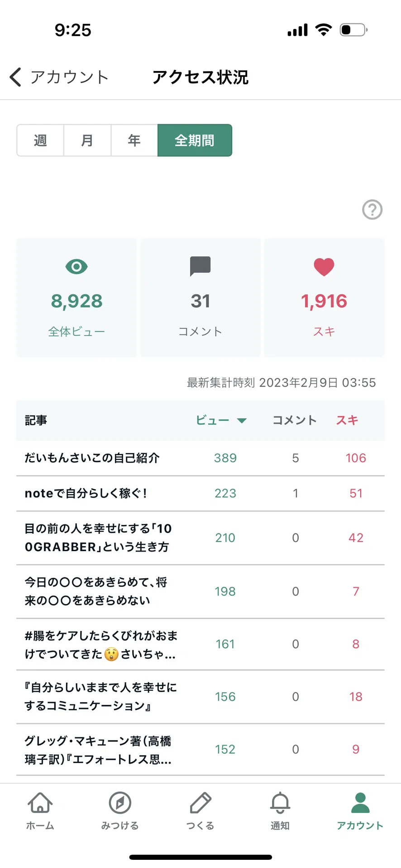Open the ホーム house icon
Viewport: 401px width, 868px height.
click(x=40, y=803)
